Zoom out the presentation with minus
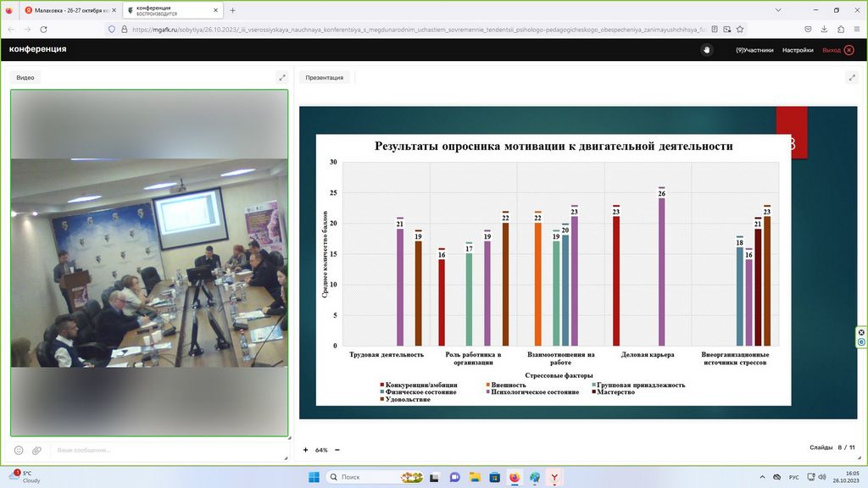 click(x=337, y=450)
